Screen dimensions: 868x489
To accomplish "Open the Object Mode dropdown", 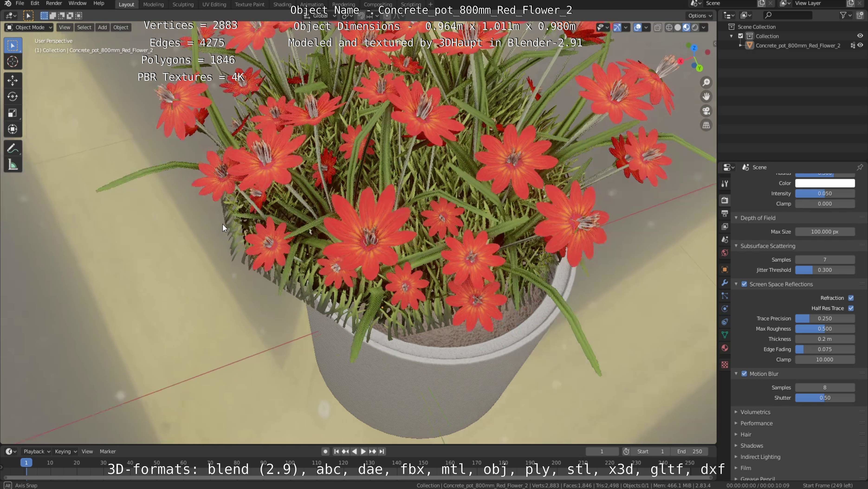I will click(x=29, y=27).
